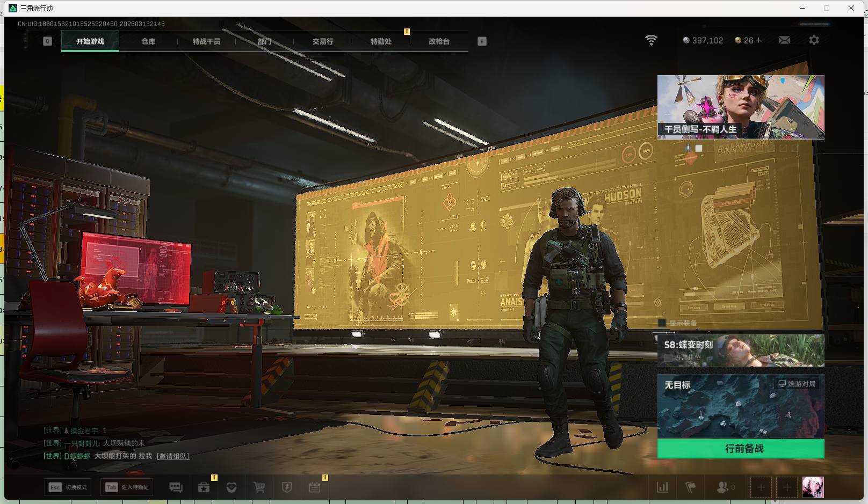Toggle the 显示装备 checkbox
This screenshot has height=504, width=868.
pyautogui.click(x=662, y=323)
